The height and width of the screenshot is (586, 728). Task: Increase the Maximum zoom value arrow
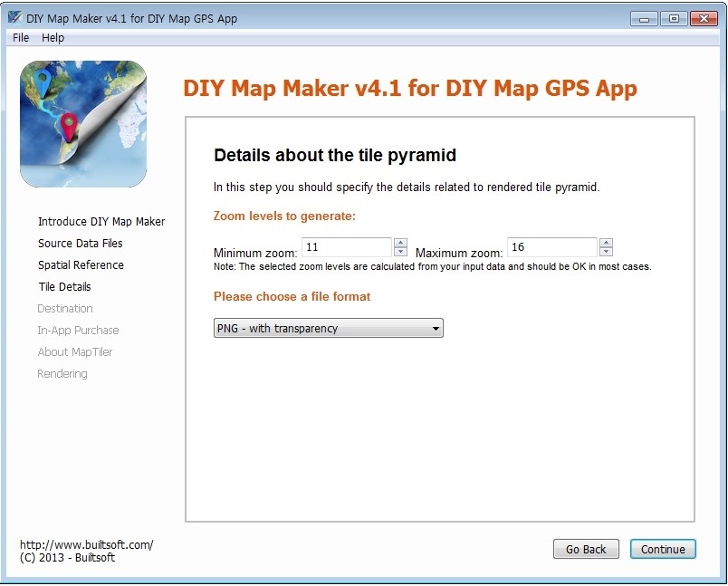[x=606, y=243]
